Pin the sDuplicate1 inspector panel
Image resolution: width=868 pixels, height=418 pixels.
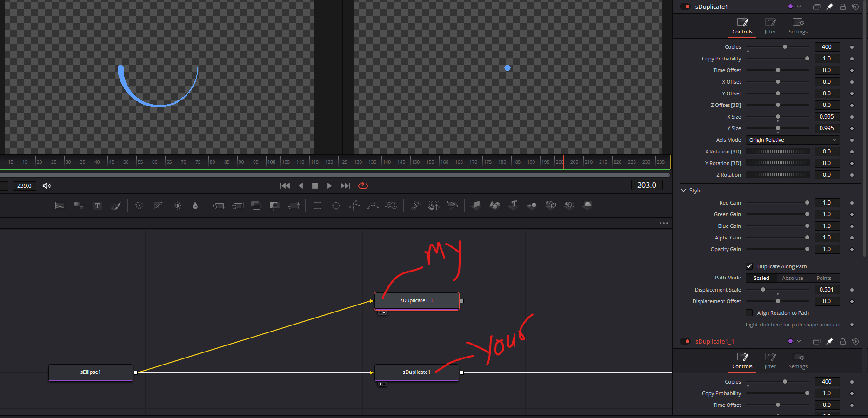click(x=829, y=7)
